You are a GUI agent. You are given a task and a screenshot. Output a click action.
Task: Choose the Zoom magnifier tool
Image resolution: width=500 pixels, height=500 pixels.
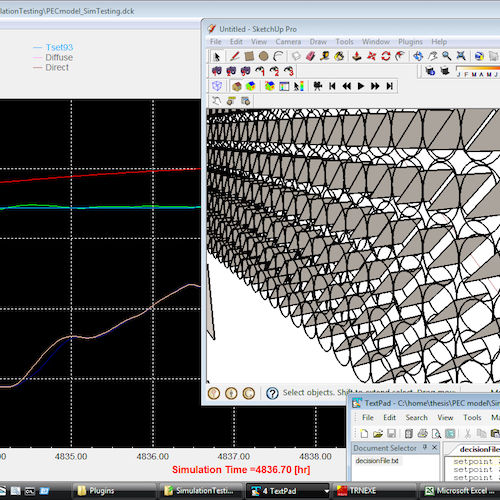[x=447, y=56]
